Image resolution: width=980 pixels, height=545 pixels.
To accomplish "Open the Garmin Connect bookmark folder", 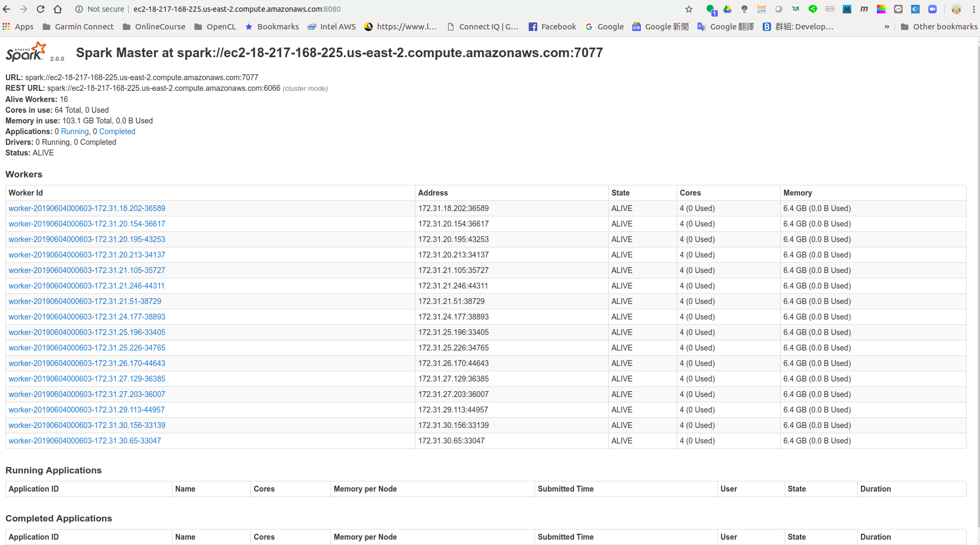I will click(x=78, y=27).
